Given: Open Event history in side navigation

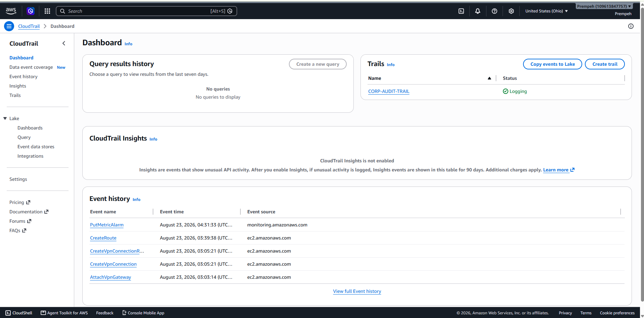Looking at the screenshot, I should [x=24, y=76].
